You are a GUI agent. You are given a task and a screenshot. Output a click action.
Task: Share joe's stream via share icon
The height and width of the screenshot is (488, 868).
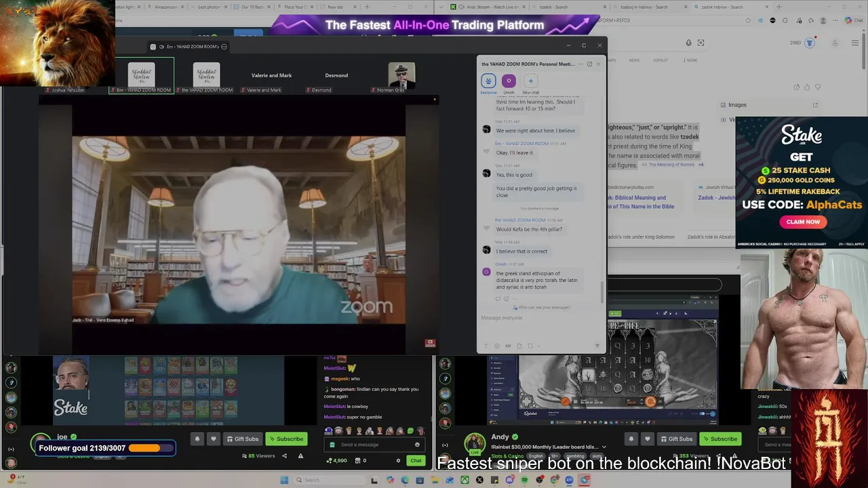pos(284,456)
